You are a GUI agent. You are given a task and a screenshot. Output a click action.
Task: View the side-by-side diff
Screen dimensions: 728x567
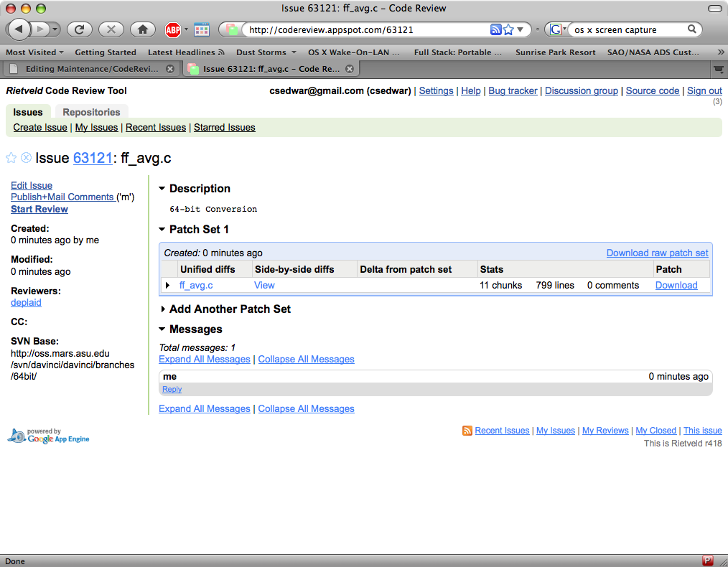pyautogui.click(x=264, y=286)
